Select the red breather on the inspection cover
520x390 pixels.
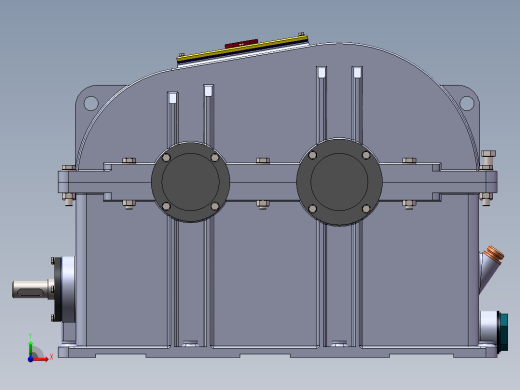(241, 44)
